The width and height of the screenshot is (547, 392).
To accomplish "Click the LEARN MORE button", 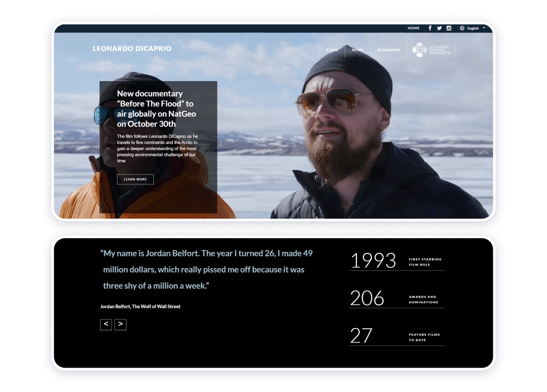I will [135, 179].
